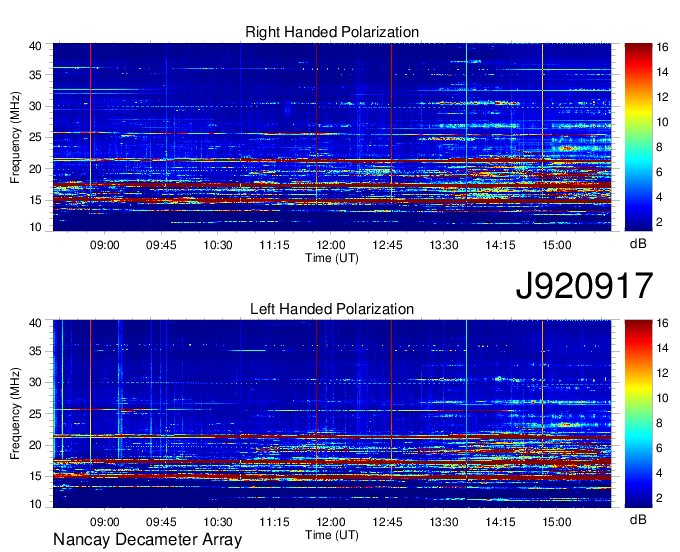Click the 12 dB label on Right Handed colorbar

coord(662,97)
